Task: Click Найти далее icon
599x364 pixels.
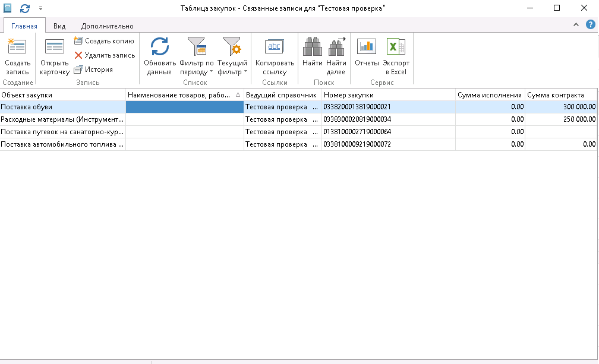Action: point(336,46)
